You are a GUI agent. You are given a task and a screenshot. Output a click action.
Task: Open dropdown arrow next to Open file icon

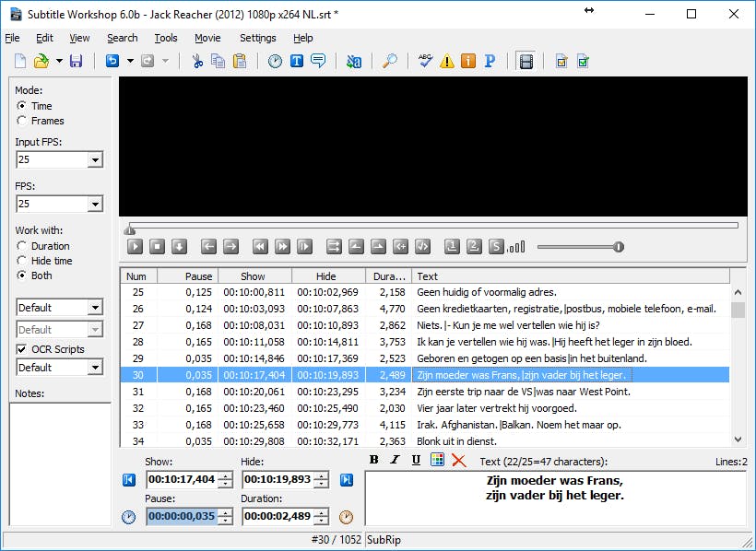pyautogui.click(x=58, y=62)
